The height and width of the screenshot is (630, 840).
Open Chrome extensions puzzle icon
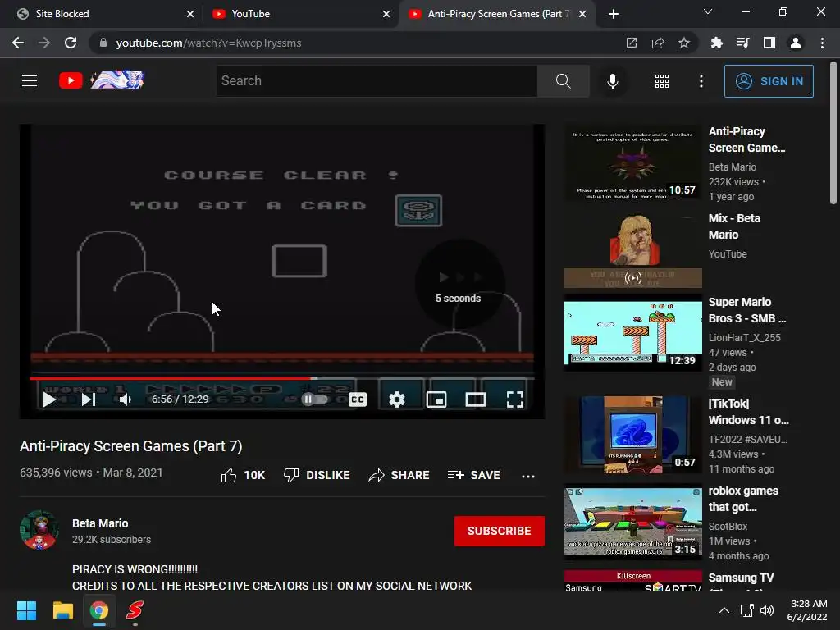716,43
